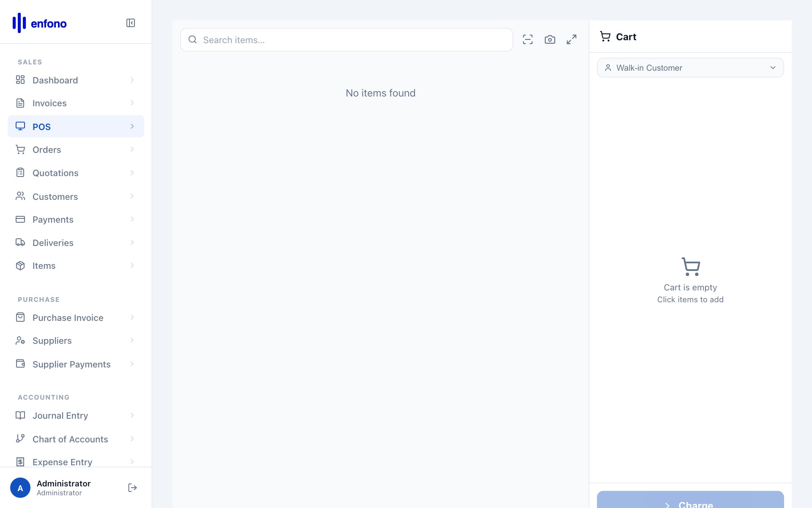
Task: Select the POS monitor icon in sidebar
Action: click(x=21, y=126)
